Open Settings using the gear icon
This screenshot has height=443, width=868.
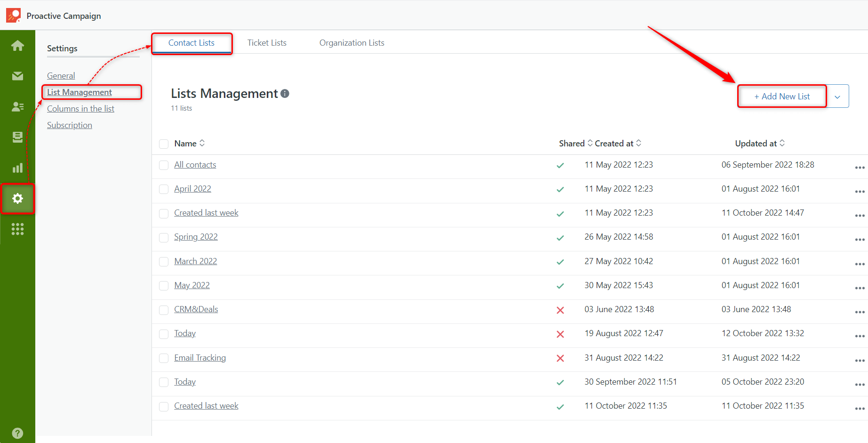pos(17,199)
